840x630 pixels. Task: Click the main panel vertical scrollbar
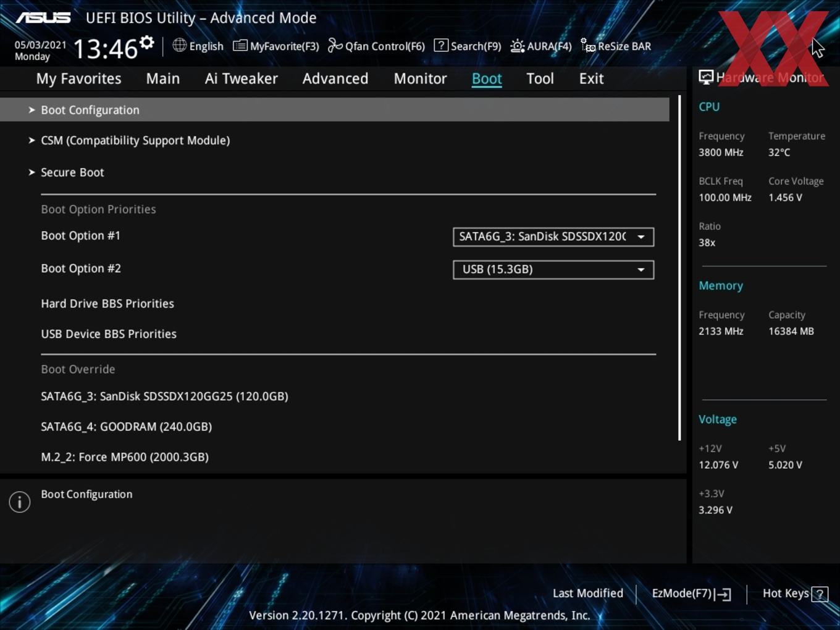click(679, 267)
